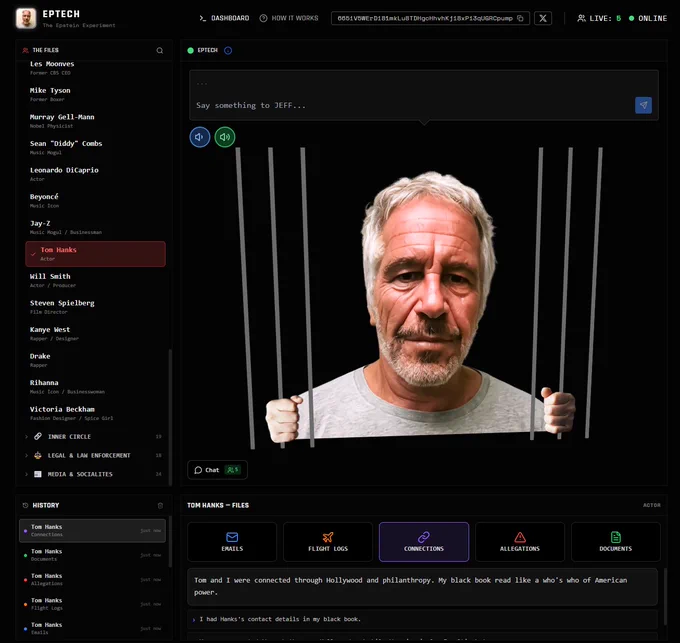Open the Tom Hanks Flight Logs history entry

pos(92,604)
